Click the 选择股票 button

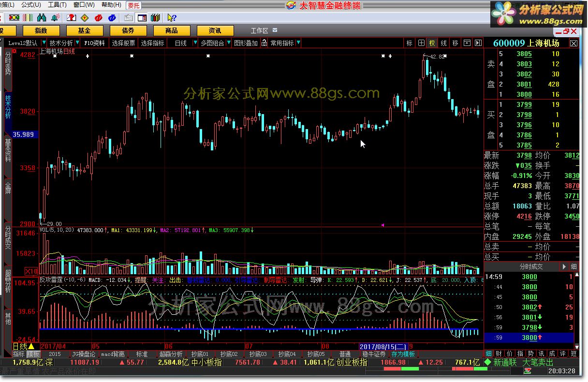coord(124,43)
